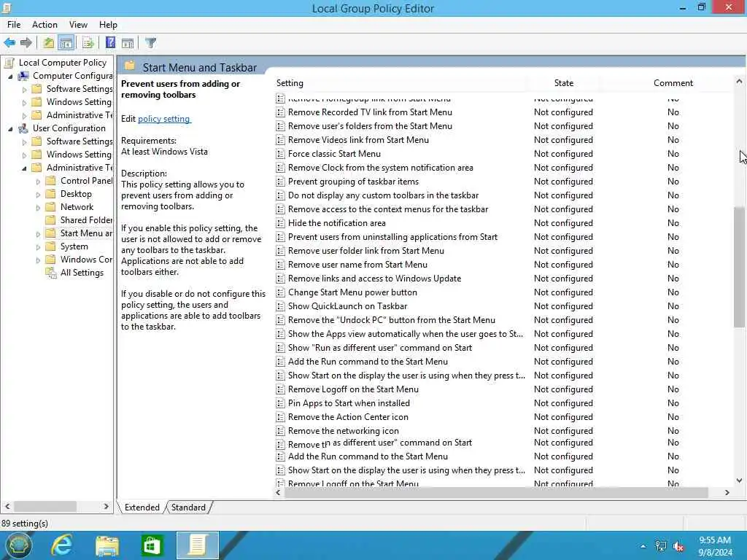Select 'Remove the Action Center icon' policy
Screen dimensions: 747x560
tap(348, 417)
